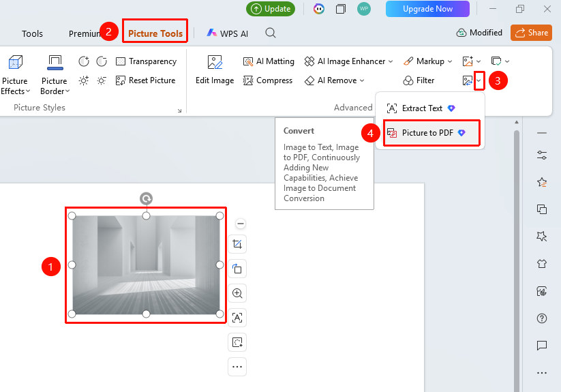Collapse floating toolbar with minus button

(241, 224)
